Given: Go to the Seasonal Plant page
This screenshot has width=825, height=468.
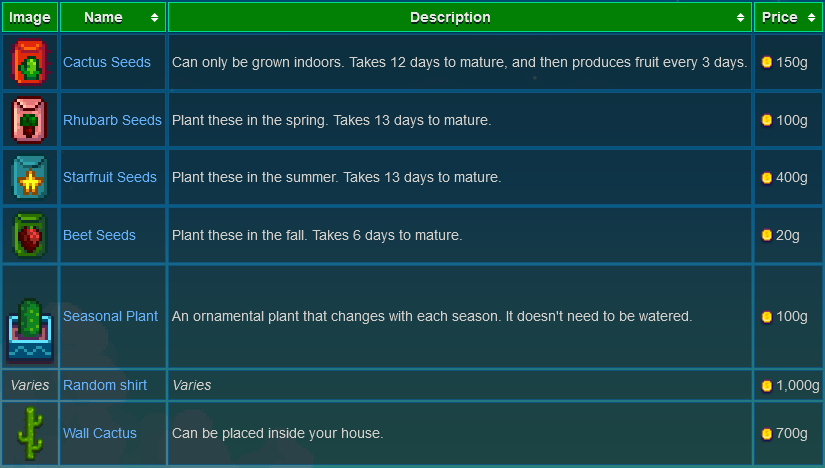Looking at the screenshot, I should (x=110, y=316).
